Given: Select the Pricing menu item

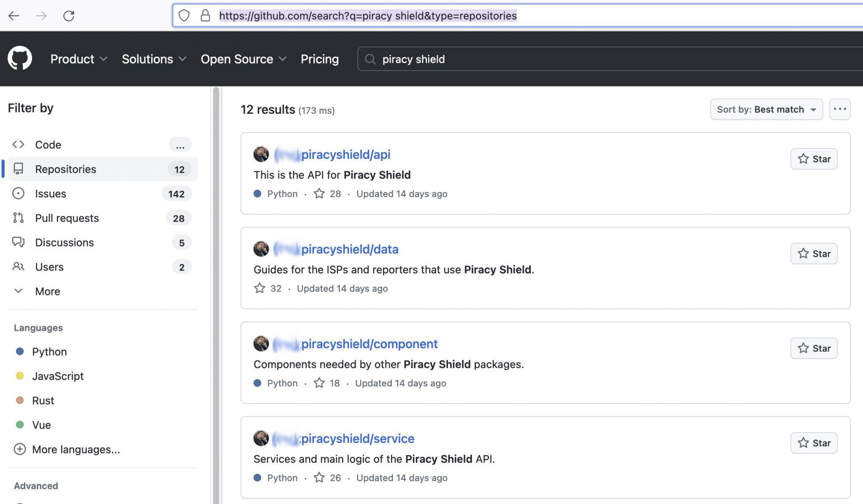Looking at the screenshot, I should coord(319,59).
